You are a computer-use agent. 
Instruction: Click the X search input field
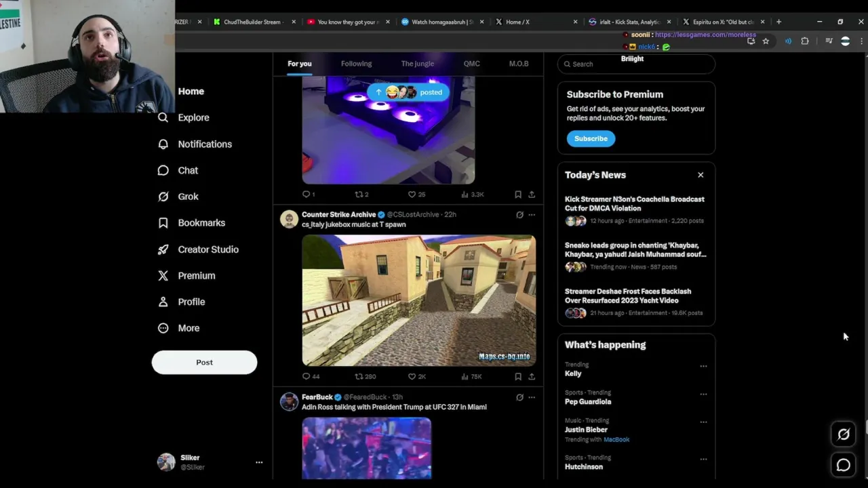pyautogui.click(x=636, y=64)
